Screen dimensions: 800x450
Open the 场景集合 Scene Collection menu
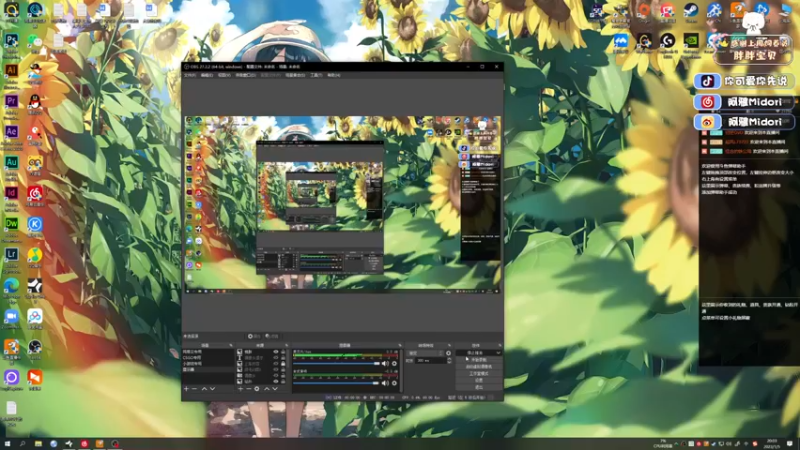pyautogui.click(x=294, y=75)
